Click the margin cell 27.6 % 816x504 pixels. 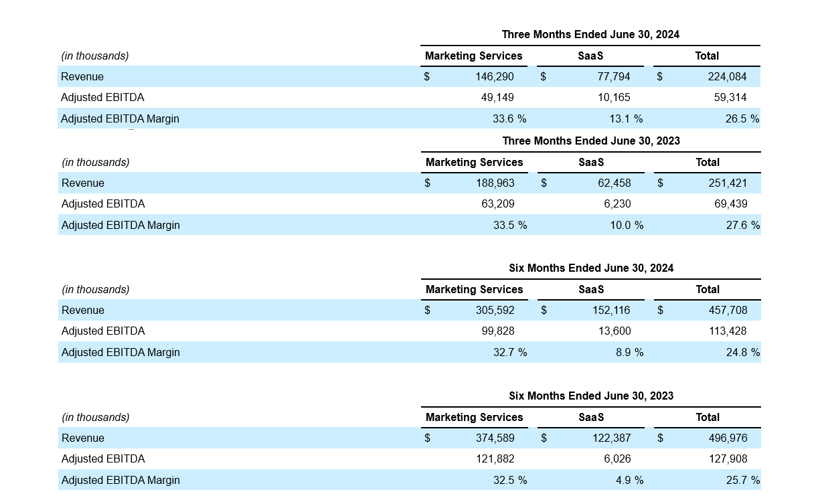[743, 226]
